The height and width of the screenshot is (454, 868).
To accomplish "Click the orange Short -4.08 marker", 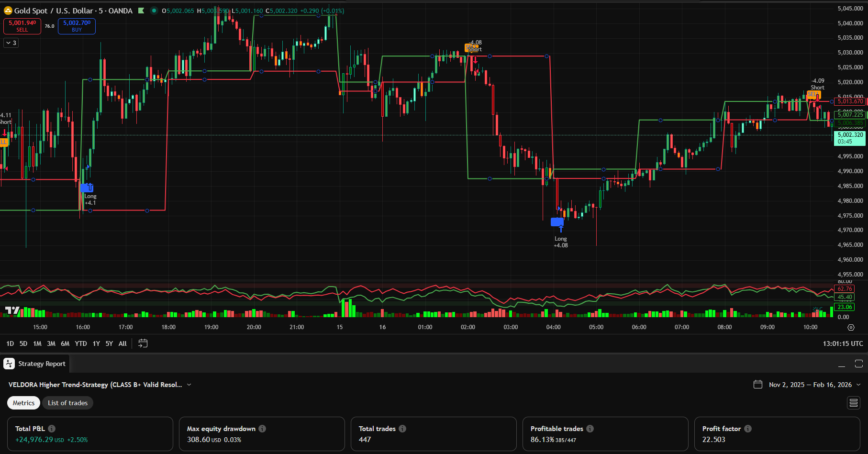I will [471, 48].
